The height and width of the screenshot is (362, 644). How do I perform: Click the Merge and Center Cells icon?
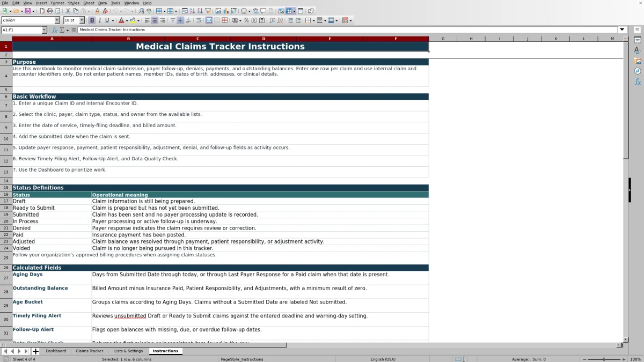[x=208, y=20]
